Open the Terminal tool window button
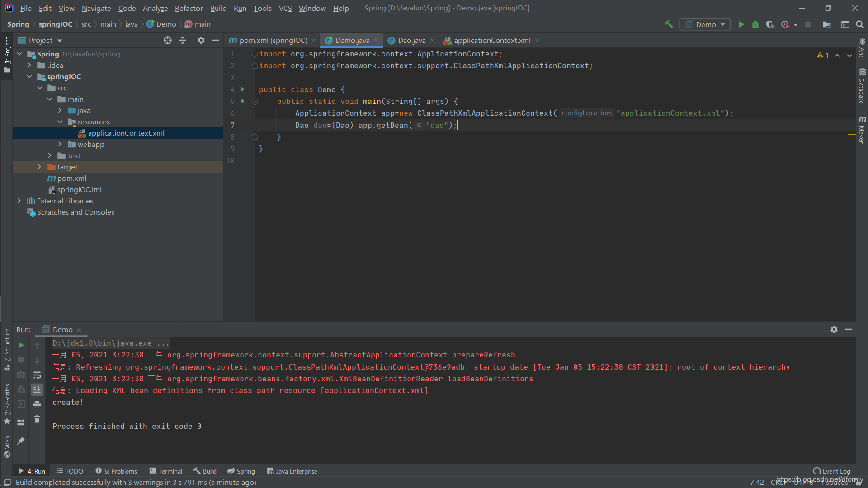868x488 pixels. pos(166,471)
